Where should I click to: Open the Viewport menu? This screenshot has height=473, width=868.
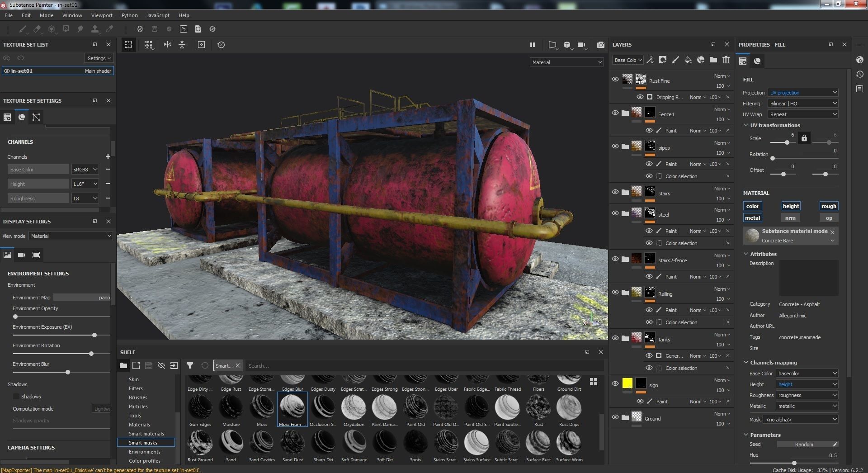pos(101,15)
